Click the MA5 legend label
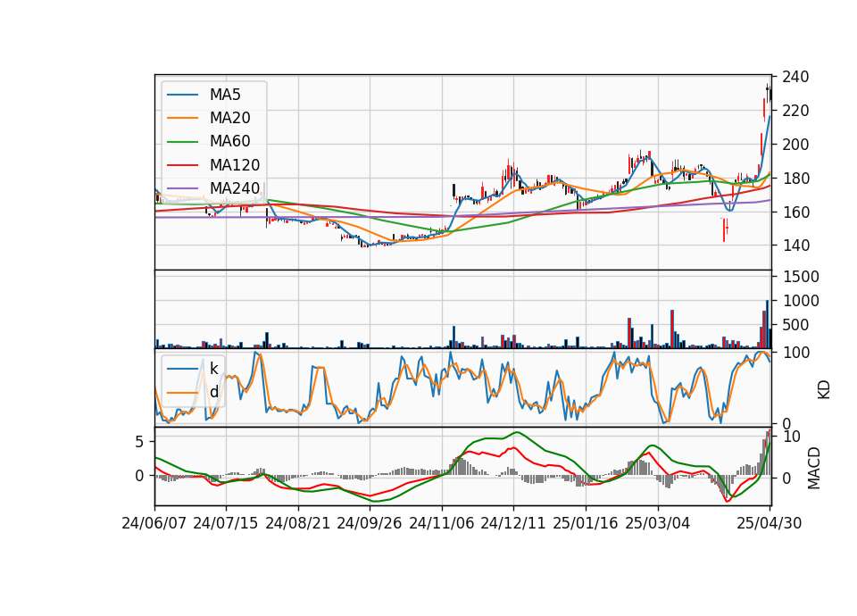Viewport: 857px width, 616px height. [225, 95]
